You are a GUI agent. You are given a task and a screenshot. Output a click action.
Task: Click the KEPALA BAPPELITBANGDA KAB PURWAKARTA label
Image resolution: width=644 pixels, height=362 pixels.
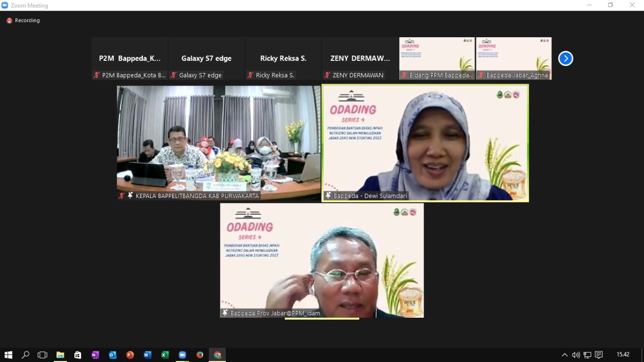(197, 196)
